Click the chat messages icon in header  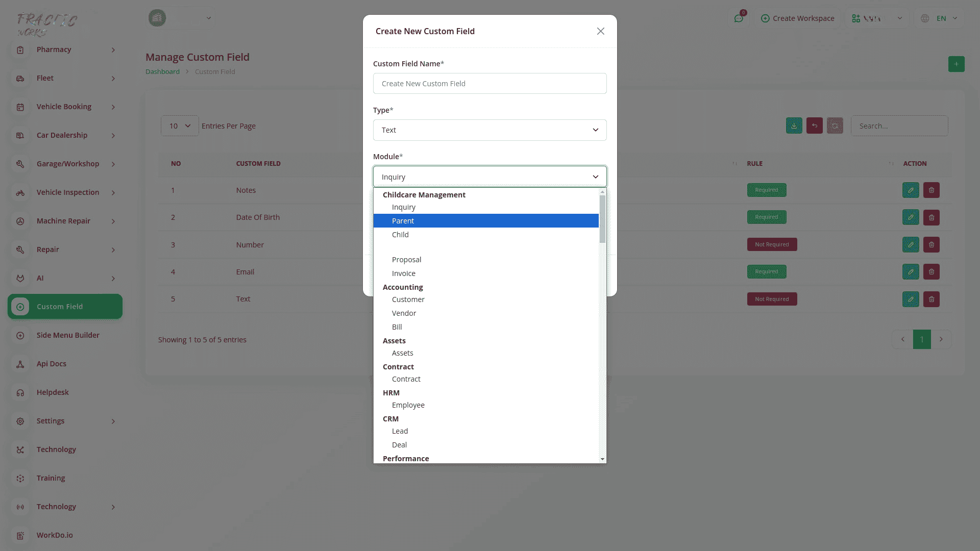(x=739, y=18)
